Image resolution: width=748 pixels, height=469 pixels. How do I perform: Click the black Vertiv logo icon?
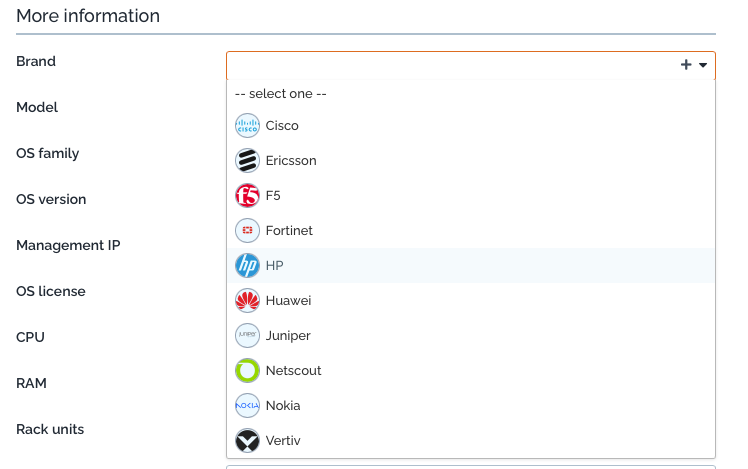tap(247, 441)
